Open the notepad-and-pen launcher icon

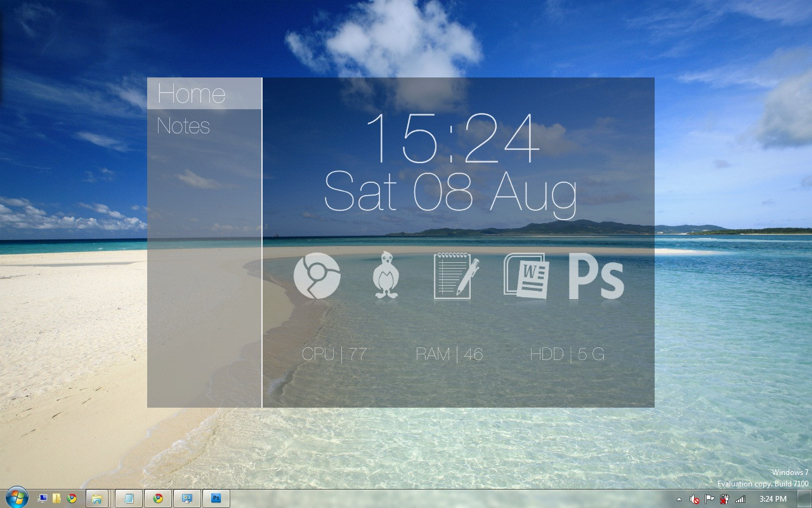click(x=456, y=275)
